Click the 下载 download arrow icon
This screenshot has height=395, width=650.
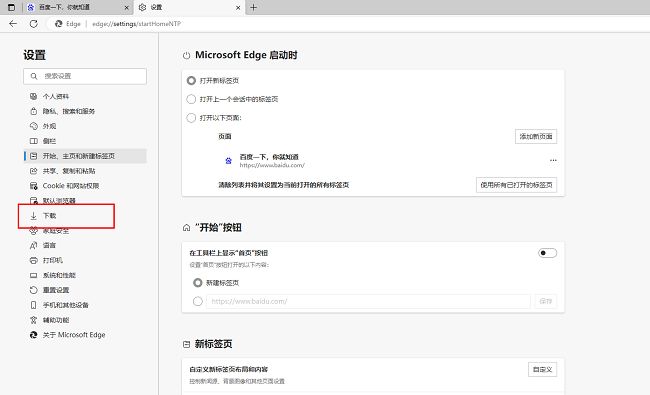pyautogui.click(x=34, y=216)
